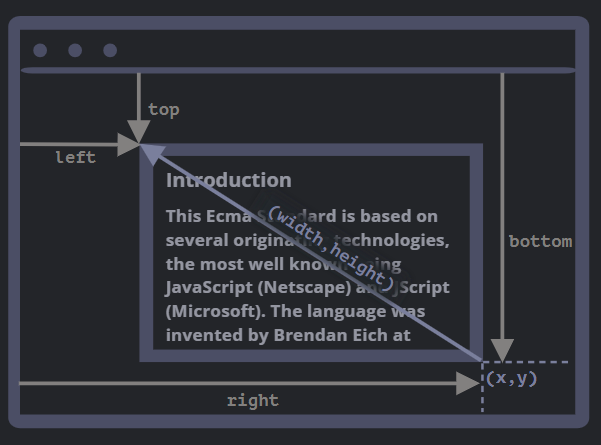Click the downward arrowhead of the bottom arrow
Screen dimensions: 601x445
point(502,349)
